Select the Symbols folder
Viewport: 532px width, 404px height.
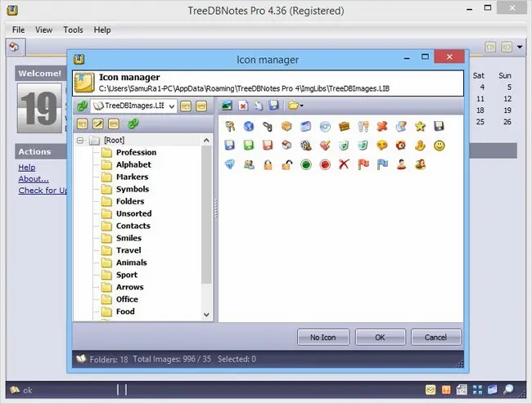133,189
